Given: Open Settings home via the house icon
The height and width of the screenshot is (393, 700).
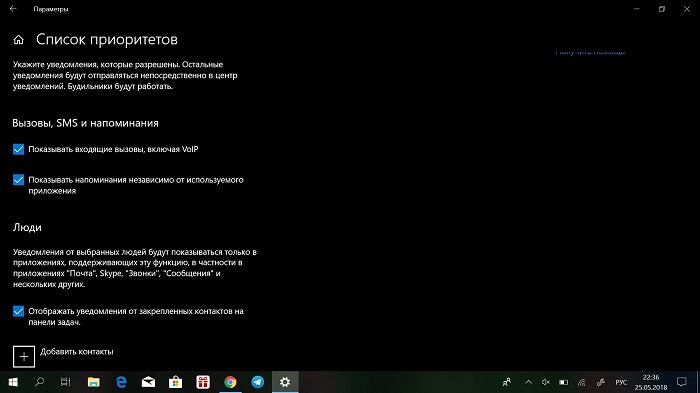Looking at the screenshot, I should point(18,40).
